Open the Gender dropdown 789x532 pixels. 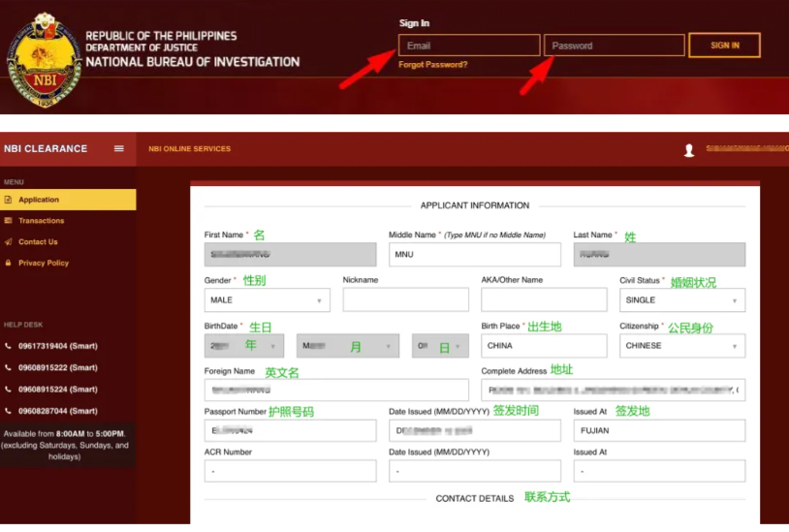(267, 300)
